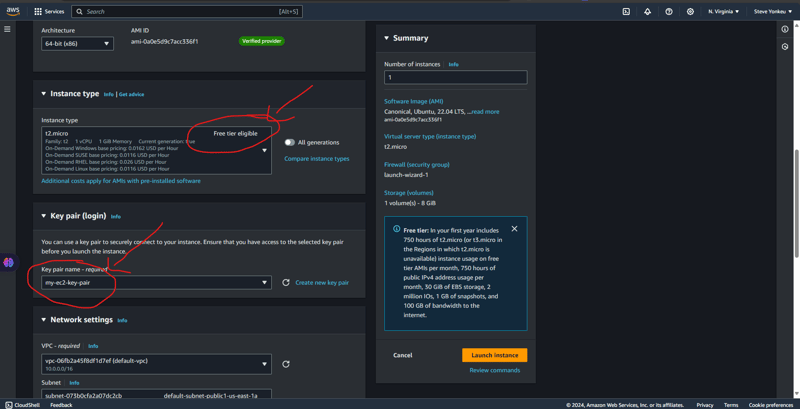Open CloudShell from the top navigation icon
Screen dimensions: 800x409
626,11
